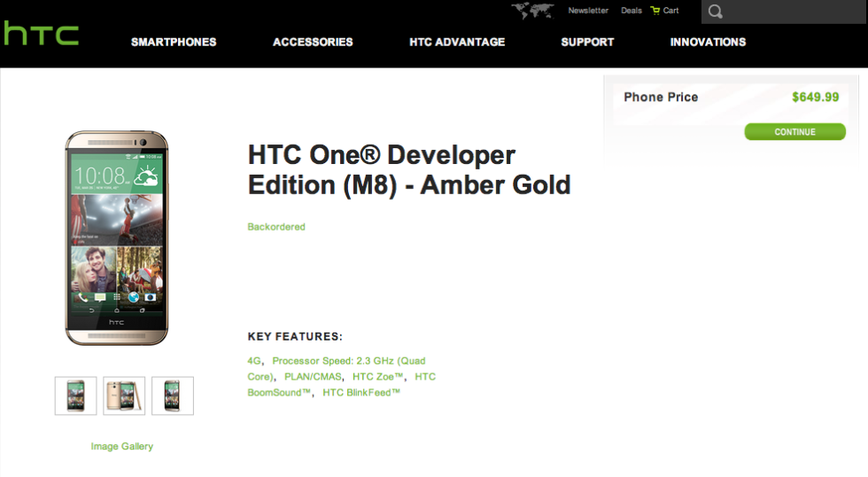The width and height of the screenshot is (868, 477).
Task: Open the Deals link
Action: (x=632, y=11)
